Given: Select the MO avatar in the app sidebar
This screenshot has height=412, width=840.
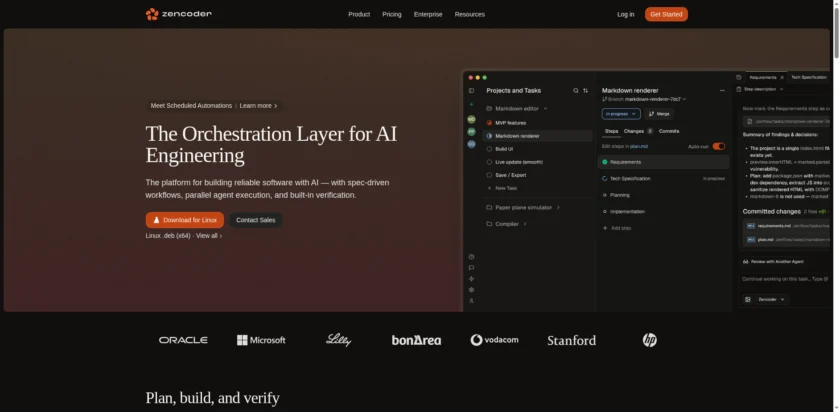Looking at the screenshot, I should (x=471, y=119).
